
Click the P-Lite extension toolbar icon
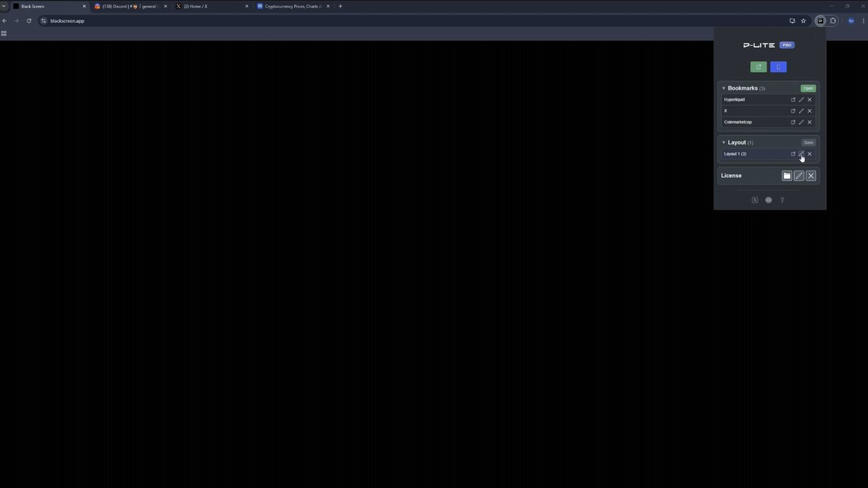coord(820,21)
